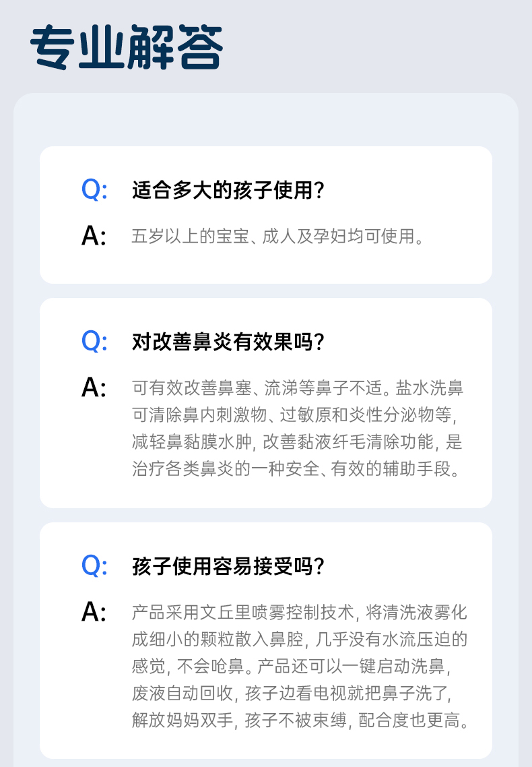The image size is (532, 767).
Task: Click the A: label beside 产品采用文丘里喷雾
Action: (x=94, y=613)
